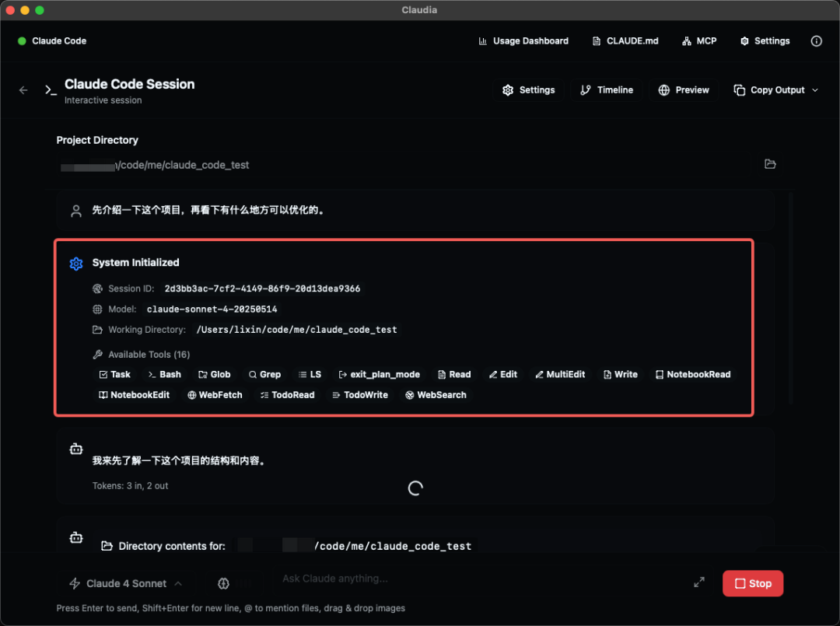The width and height of the screenshot is (840, 626).
Task: Open the CLAUDE.md editor
Action: tap(625, 41)
